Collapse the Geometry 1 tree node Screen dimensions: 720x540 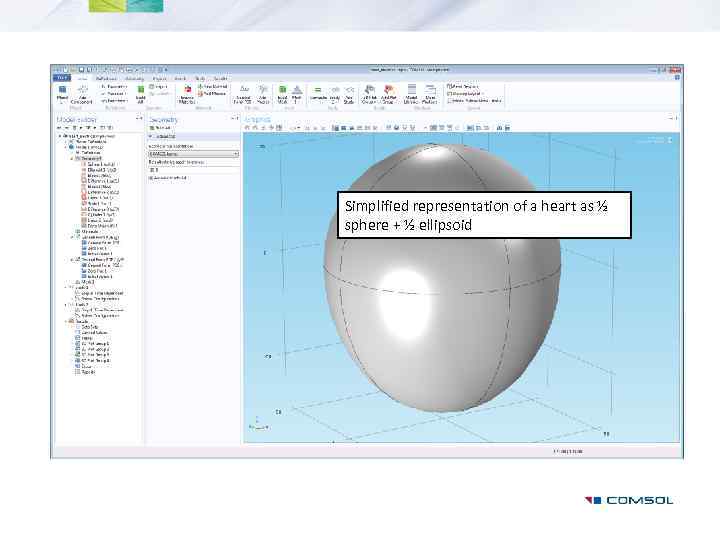click(72, 158)
